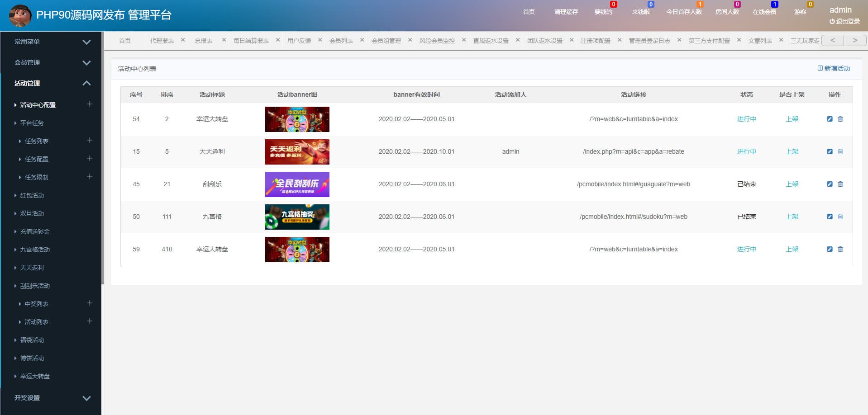Open the 全民刮刮乐 banner thumbnail
This screenshot has height=415, width=868.
(297, 184)
